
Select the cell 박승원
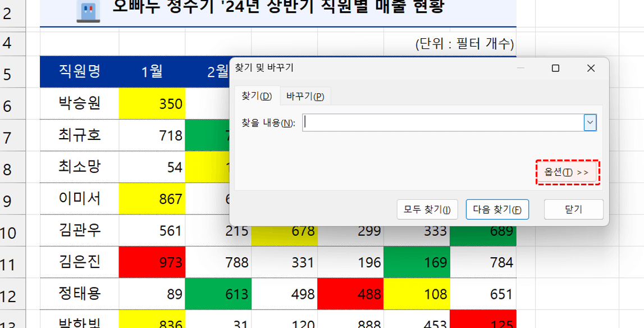click(79, 103)
